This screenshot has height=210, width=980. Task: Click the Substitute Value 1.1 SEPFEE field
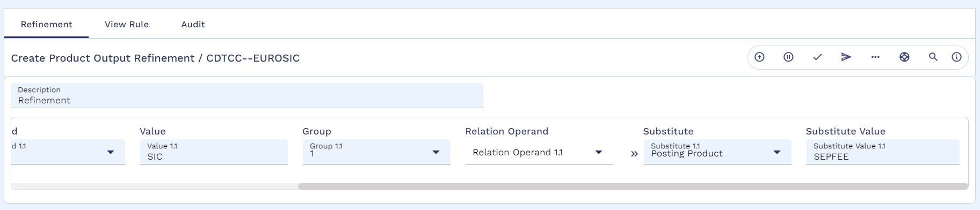(x=883, y=152)
